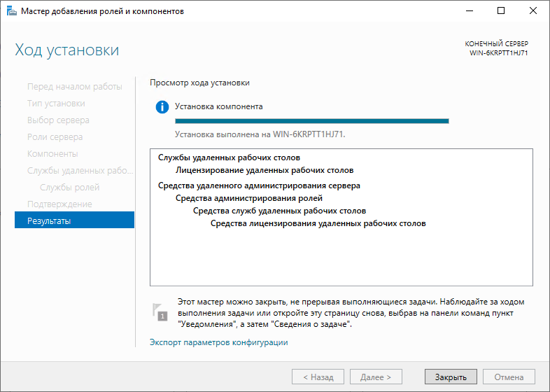Select the Подтверждение step
Screen dimensions: 550x392
tap(59, 204)
